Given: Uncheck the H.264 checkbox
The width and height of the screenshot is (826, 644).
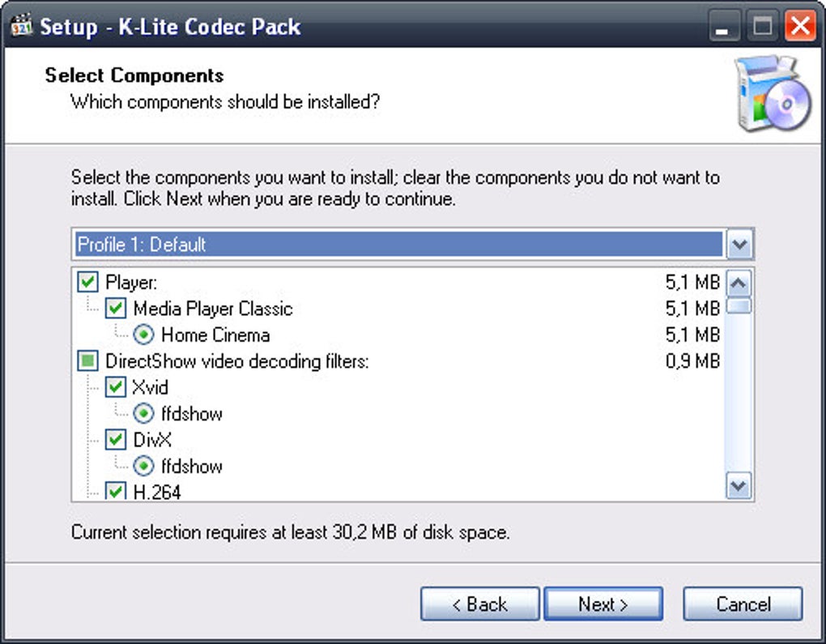Looking at the screenshot, I should point(116,491).
